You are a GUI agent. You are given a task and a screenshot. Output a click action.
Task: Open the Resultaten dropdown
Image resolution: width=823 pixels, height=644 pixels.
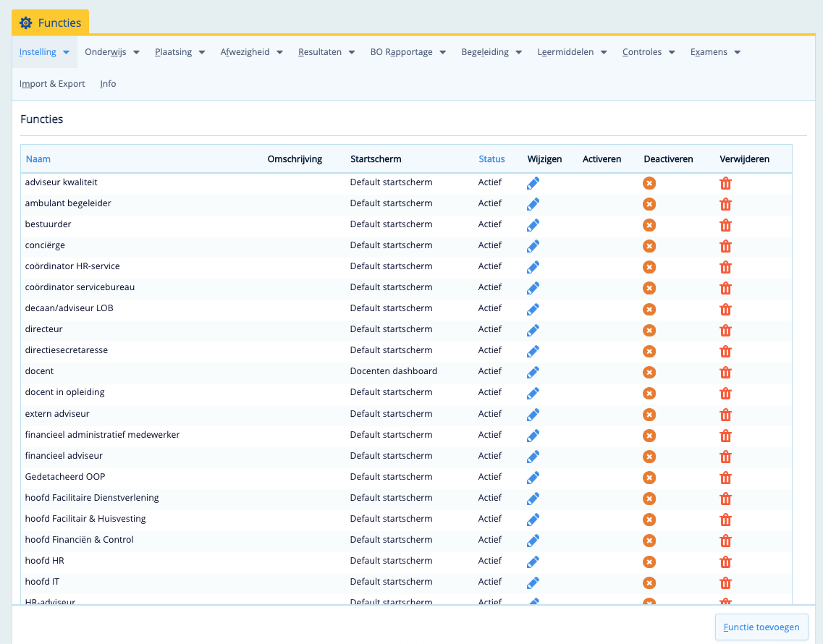(326, 52)
